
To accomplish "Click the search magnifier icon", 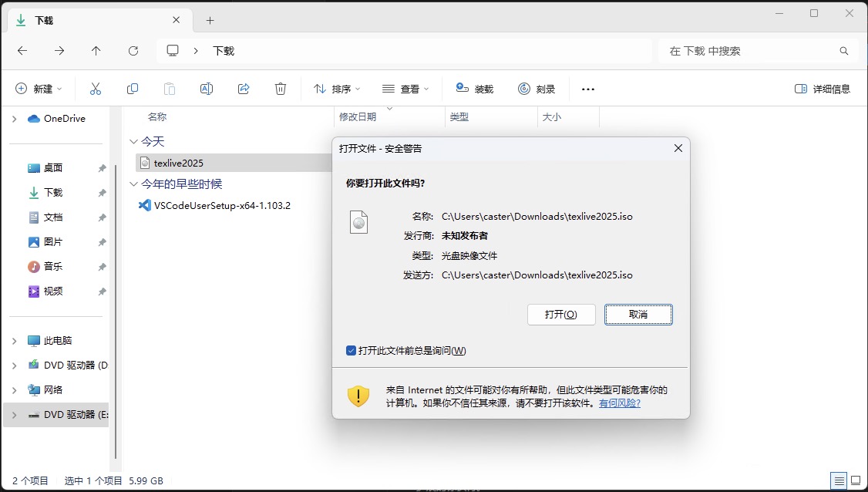I will 843,51.
